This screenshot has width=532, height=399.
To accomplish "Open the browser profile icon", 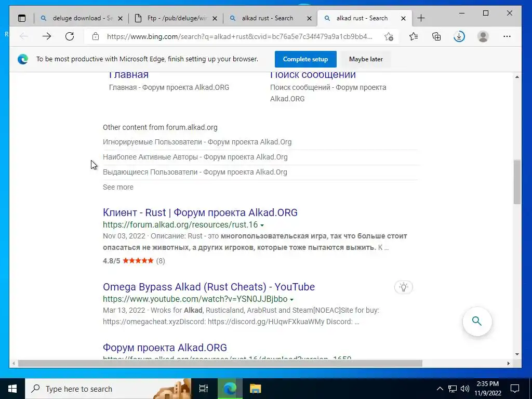I will point(483,36).
